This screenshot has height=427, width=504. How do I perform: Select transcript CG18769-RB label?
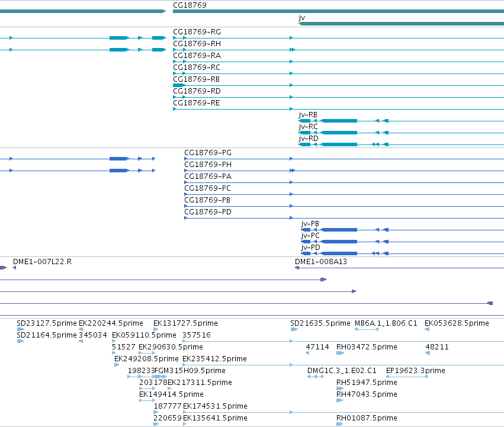click(x=196, y=79)
